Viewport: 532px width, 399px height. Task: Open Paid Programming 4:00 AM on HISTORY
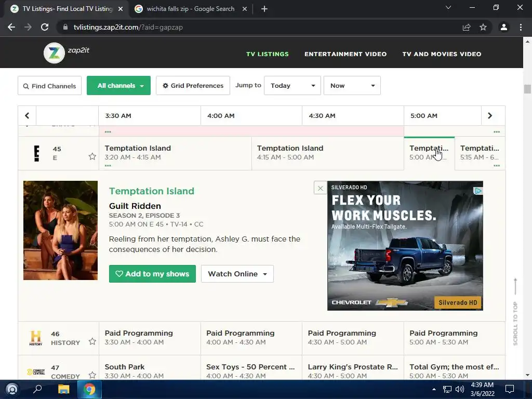coord(251,338)
